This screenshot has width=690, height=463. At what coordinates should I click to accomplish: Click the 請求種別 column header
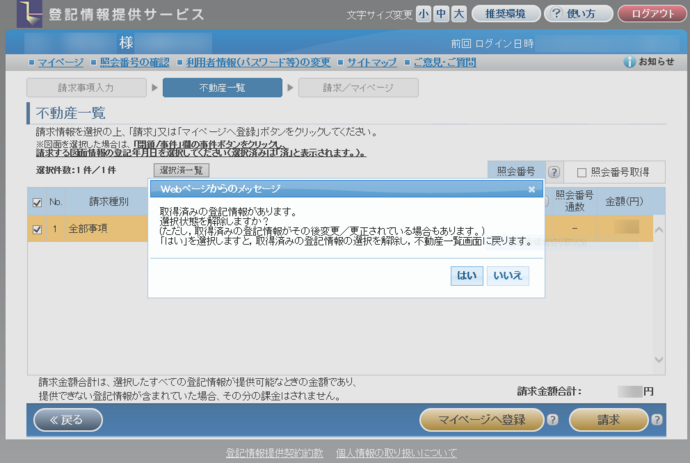pos(109,202)
